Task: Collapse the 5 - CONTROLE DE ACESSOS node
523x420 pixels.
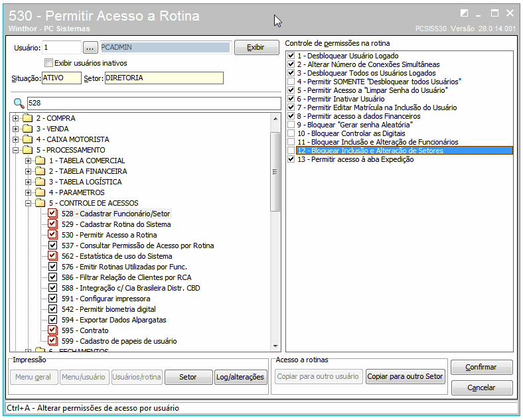Action: [28, 203]
